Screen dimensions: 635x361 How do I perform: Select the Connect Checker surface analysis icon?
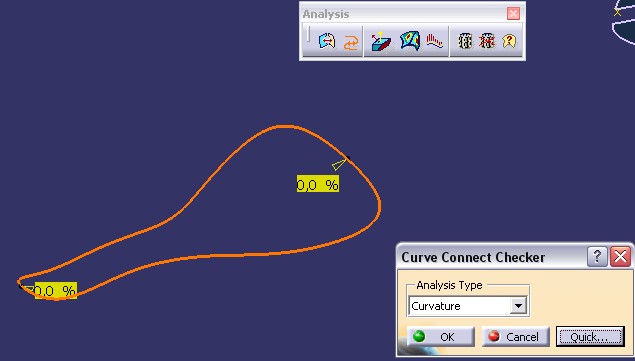pyautogui.click(x=327, y=41)
